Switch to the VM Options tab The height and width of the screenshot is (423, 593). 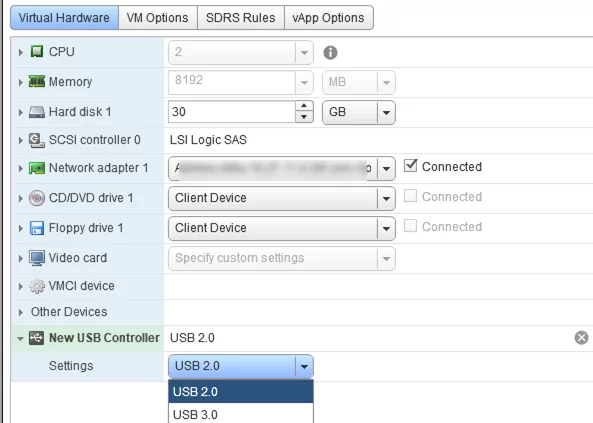(x=158, y=17)
